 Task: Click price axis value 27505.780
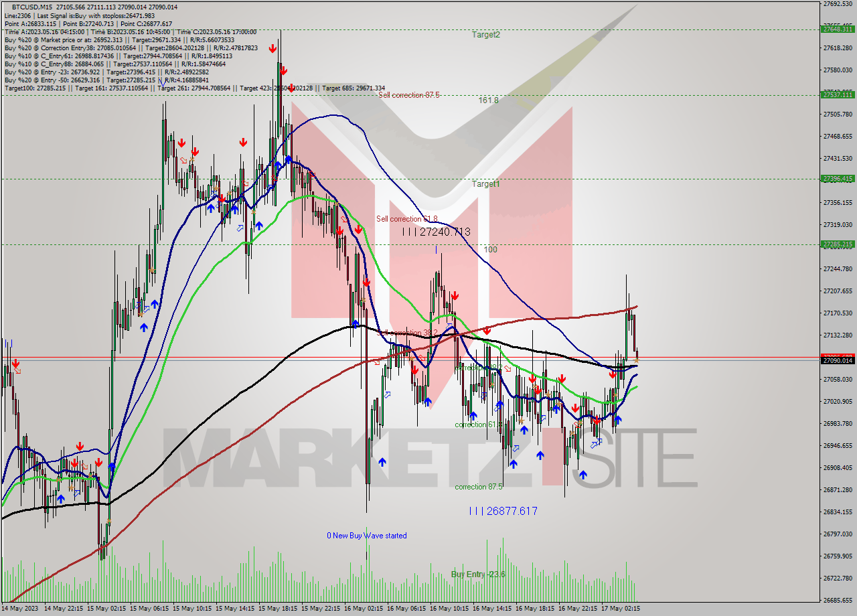tap(838, 114)
